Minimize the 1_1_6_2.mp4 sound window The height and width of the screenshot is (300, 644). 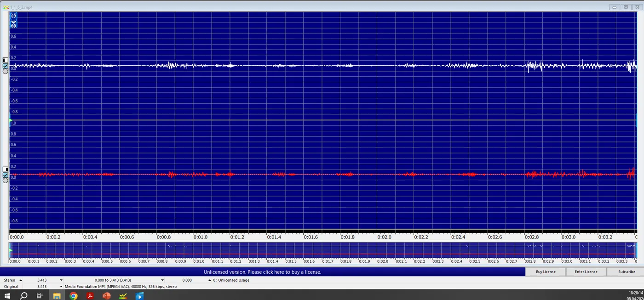pyautogui.click(x=614, y=7)
